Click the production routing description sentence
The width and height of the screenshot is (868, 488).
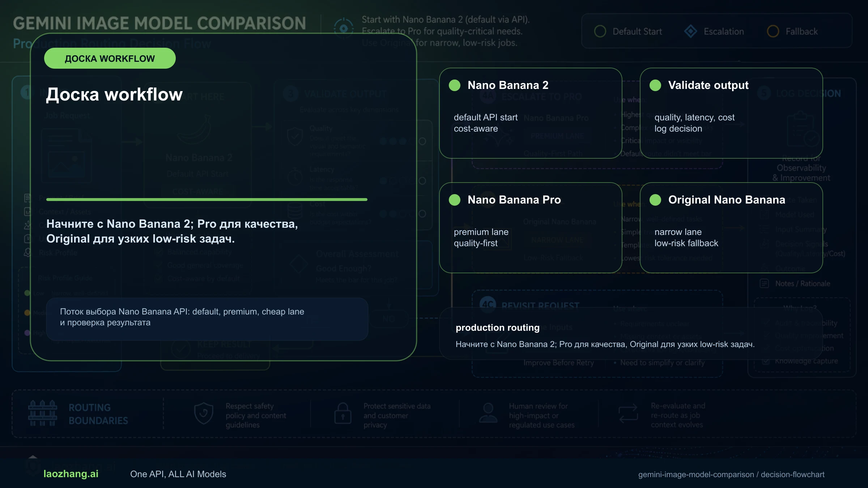click(x=605, y=344)
